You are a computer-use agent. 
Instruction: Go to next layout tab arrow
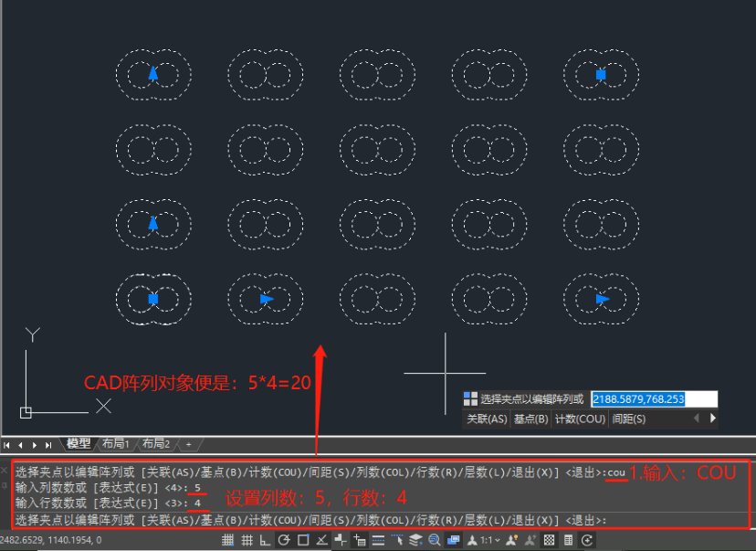[34, 445]
